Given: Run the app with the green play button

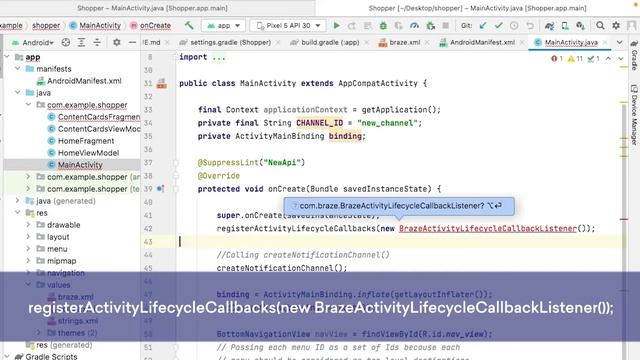Looking at the screenshot, I should coord(336,25).
